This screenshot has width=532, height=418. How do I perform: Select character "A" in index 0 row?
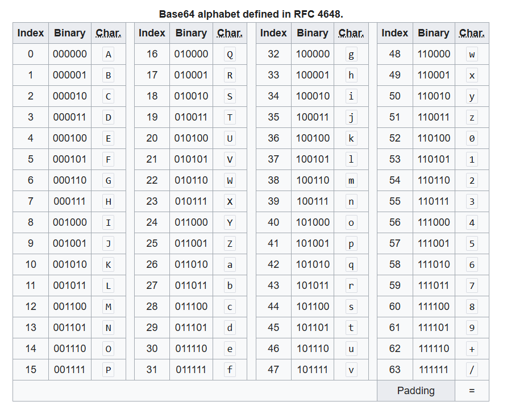(109, 55)
